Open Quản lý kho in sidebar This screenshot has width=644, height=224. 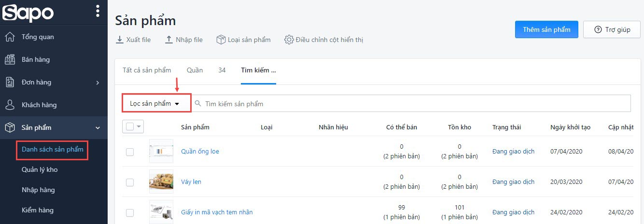pos(40,169)
